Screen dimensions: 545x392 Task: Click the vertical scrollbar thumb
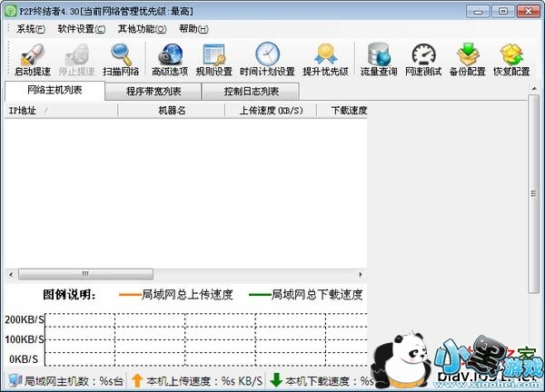click(x=533, y=194)
